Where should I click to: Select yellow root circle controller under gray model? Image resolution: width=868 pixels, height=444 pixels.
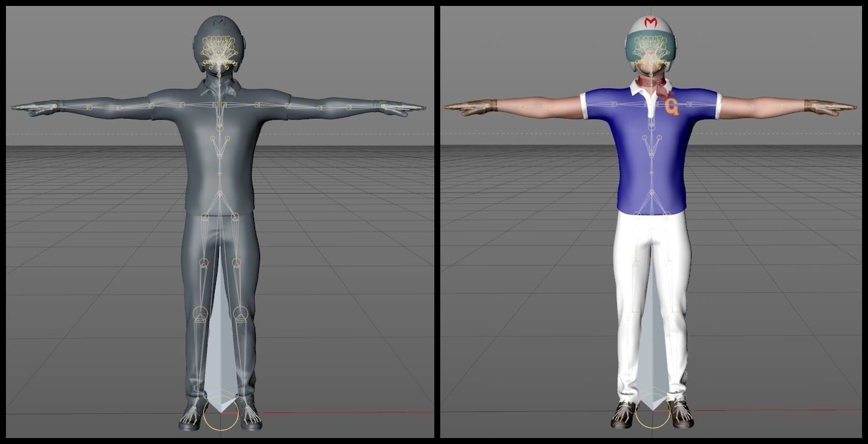[x=221, y=414]
